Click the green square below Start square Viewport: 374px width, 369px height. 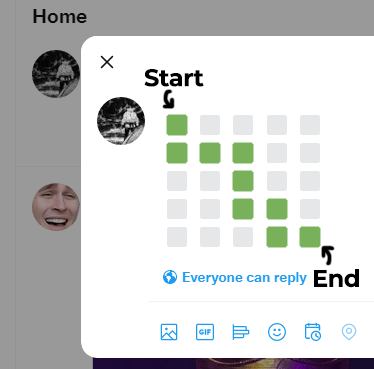click(x=177, y=153)
